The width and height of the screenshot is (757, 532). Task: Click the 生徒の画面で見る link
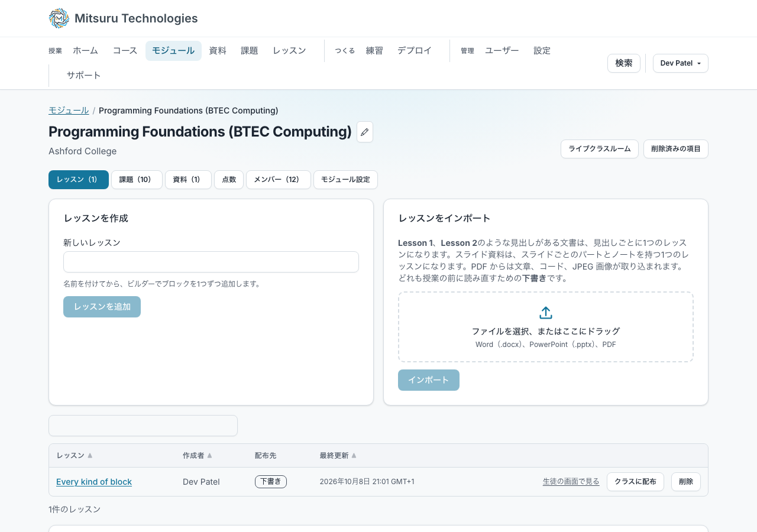(571, 482)
